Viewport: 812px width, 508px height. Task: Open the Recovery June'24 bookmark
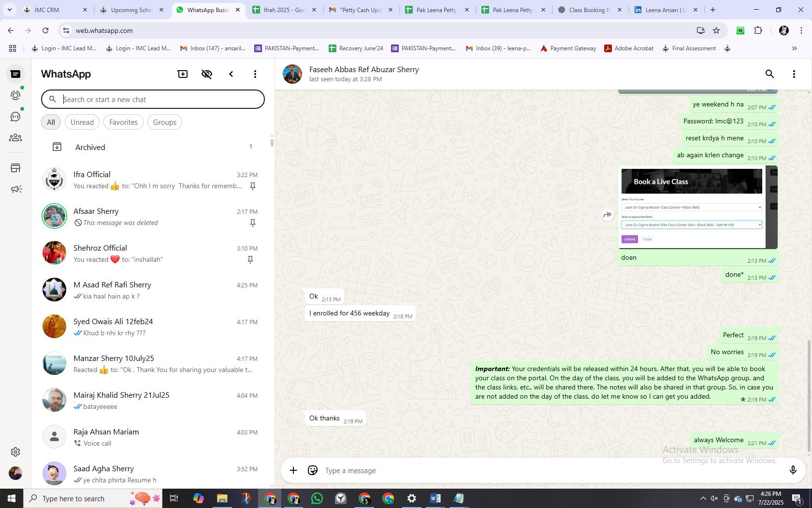tap(356, 48)
